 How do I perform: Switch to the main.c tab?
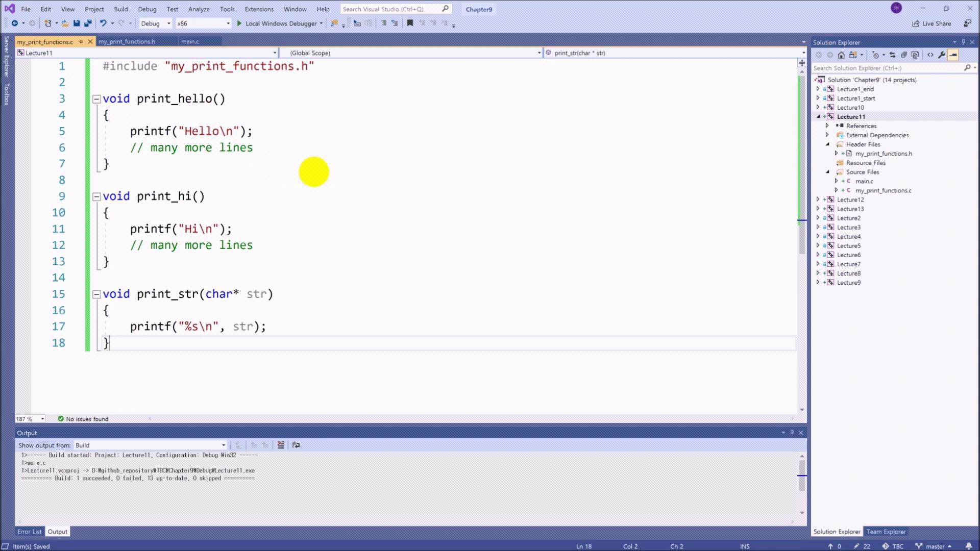pyautogui.click(x=190, y=41)
